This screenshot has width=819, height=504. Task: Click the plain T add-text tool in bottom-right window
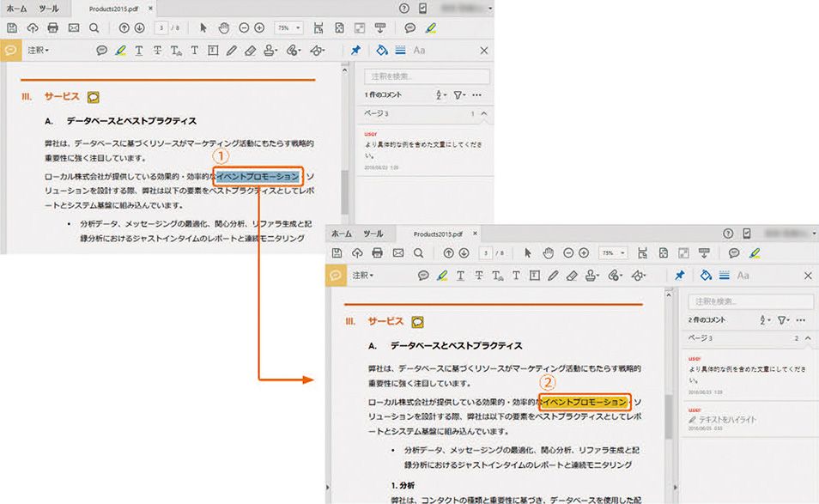pos(516,276)
